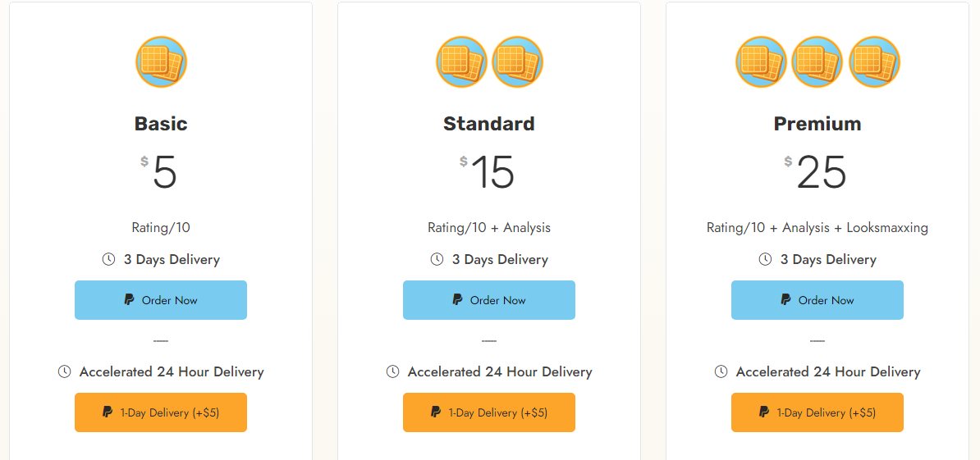This screenshot has height=460, width=980.
Task: Order the Standard plan now
Action: pyautogui.click(x=488, y=300)
